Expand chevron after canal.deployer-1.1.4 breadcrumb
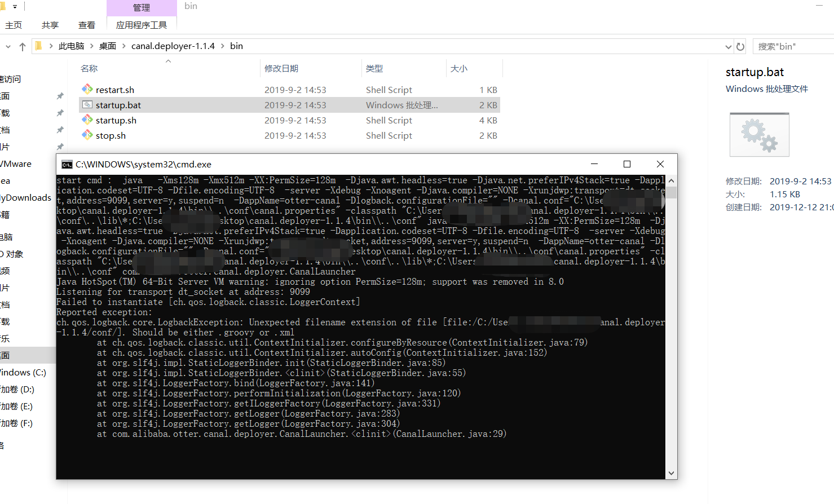The width and height of the screenshot is (834, 504). point(223,46)
